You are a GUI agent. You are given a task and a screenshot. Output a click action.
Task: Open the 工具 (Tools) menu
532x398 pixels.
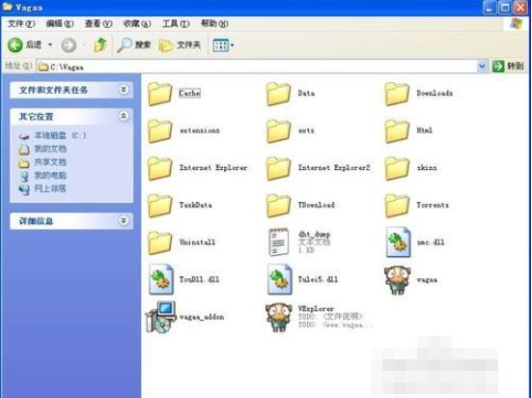click(x=176, y=23)
